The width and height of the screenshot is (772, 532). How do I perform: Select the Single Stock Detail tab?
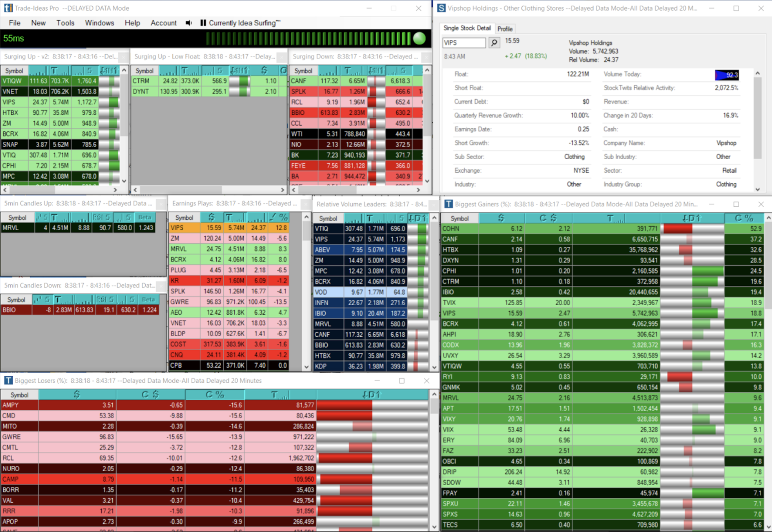tap(467, 28)
